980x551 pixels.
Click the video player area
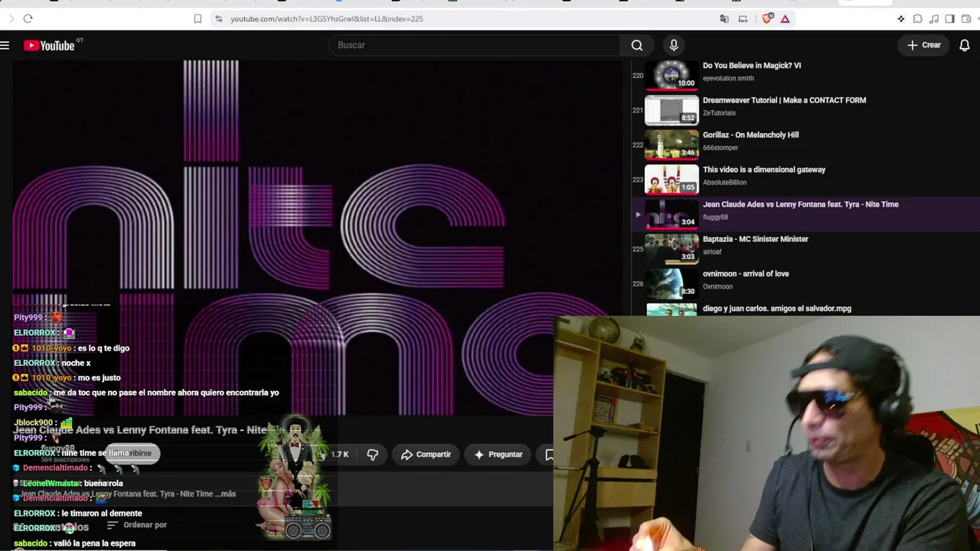click(318, 237)
